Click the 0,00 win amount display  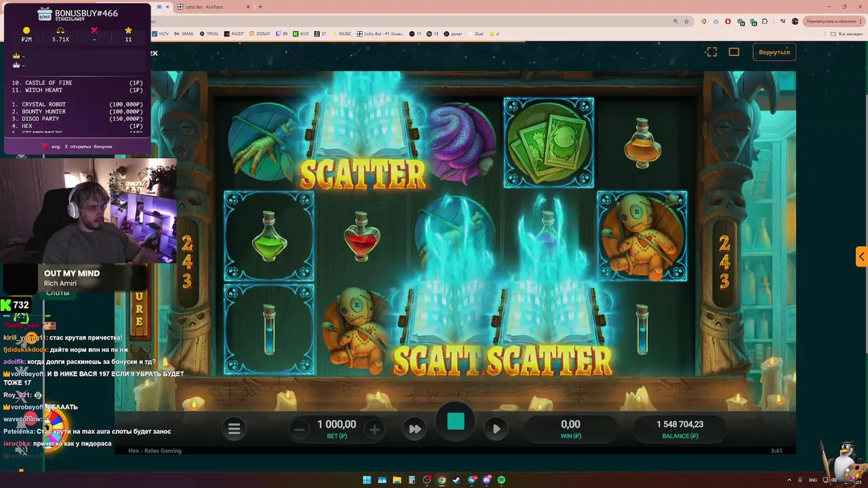570,424
